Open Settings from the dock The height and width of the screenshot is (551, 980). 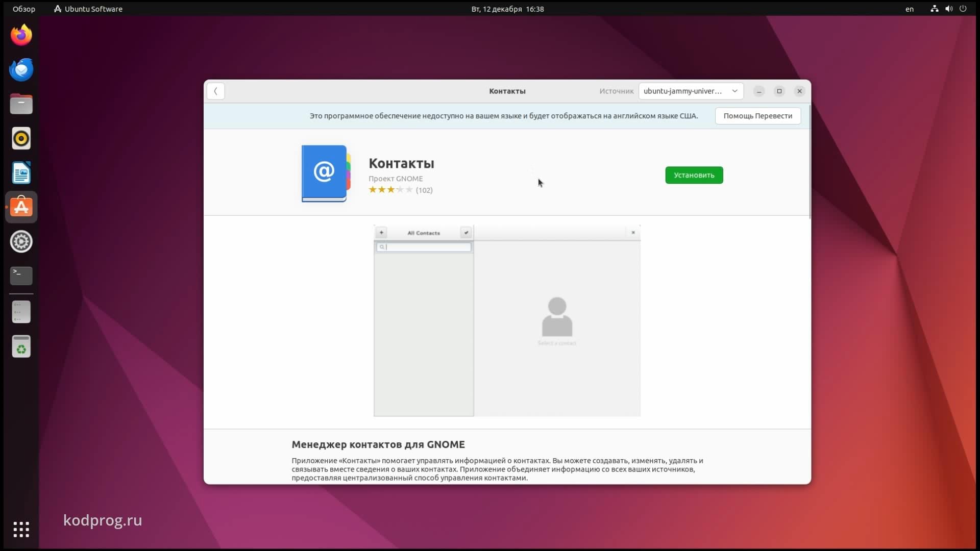coord(21,242)
